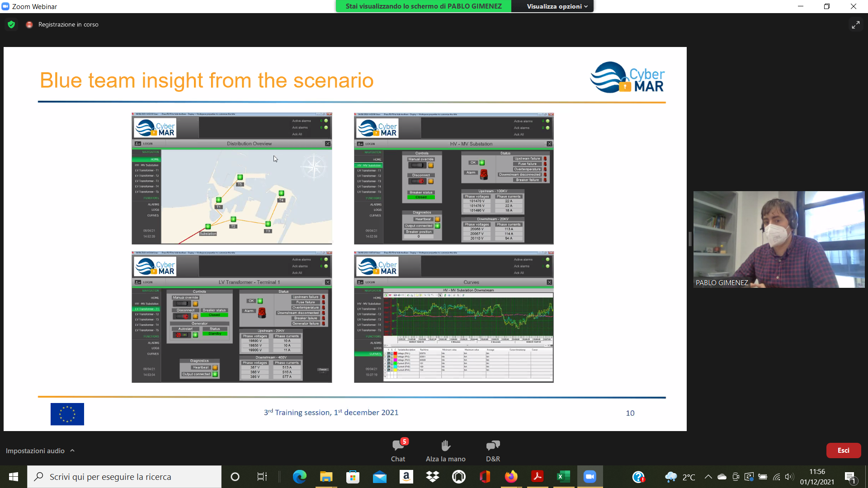Expand Visualizza opzioni dropdown
Screen dimensions: 868x488
click(x=557, y=6)
